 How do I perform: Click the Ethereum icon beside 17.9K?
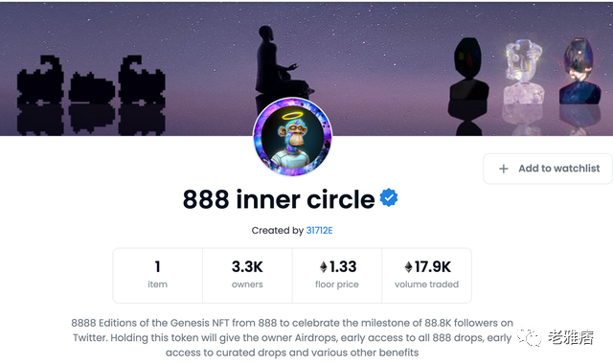(x=408, y=267)
